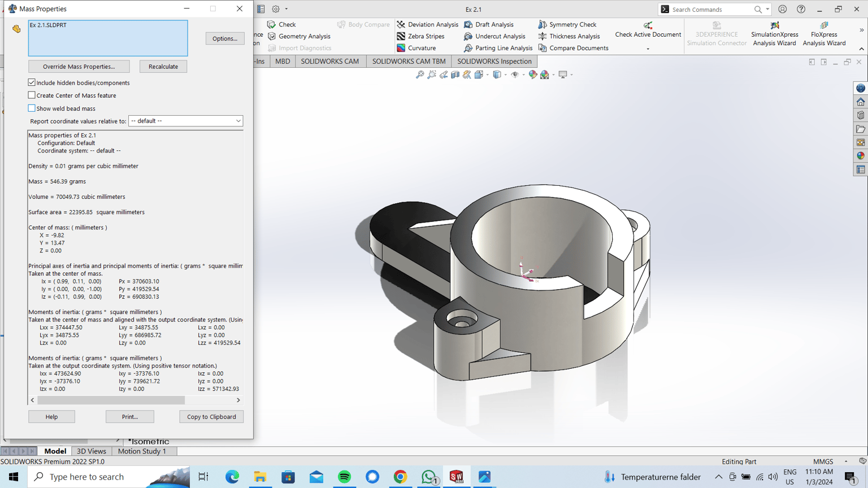Open Undercut Analysis
The height and width of the screenshot is (488, 868).
(494, 36)
